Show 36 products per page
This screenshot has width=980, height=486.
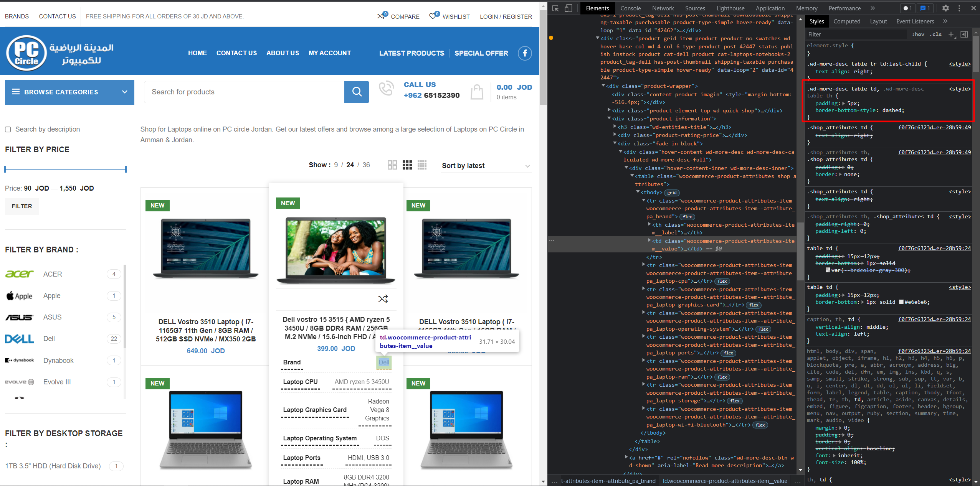click(366, 165)
